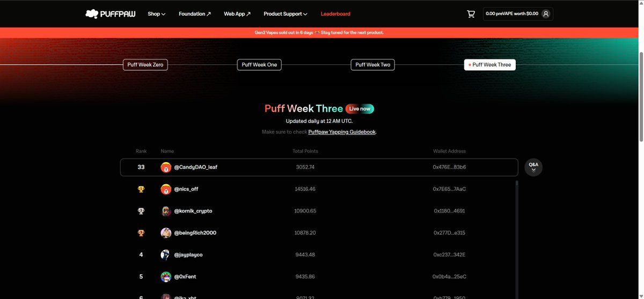Click the @kornik_crypto name
This screenshot has width=644, height=299.
(x=193, y=211)
